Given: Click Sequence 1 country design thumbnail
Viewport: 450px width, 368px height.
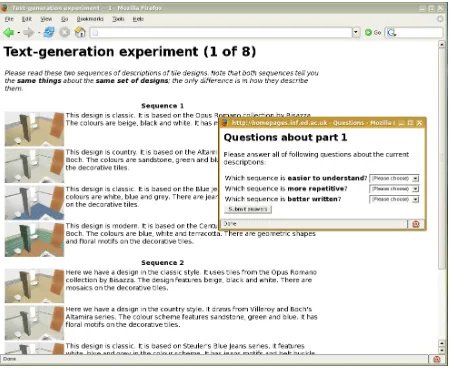Looking at the screenshot, I should click(x=34, y=166).
